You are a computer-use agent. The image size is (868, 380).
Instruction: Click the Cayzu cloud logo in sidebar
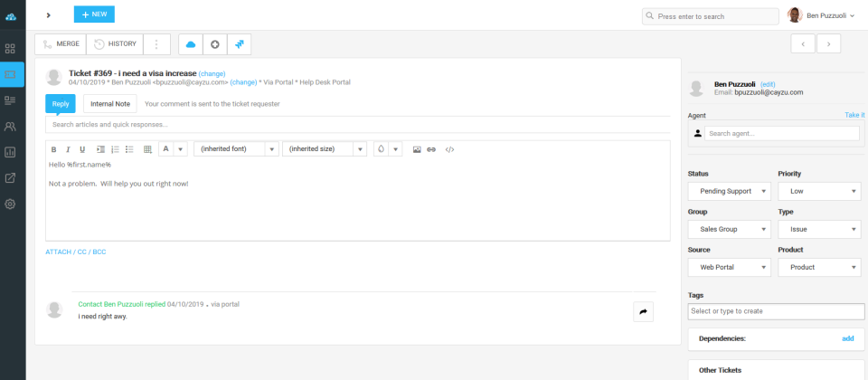coord(11,16)
